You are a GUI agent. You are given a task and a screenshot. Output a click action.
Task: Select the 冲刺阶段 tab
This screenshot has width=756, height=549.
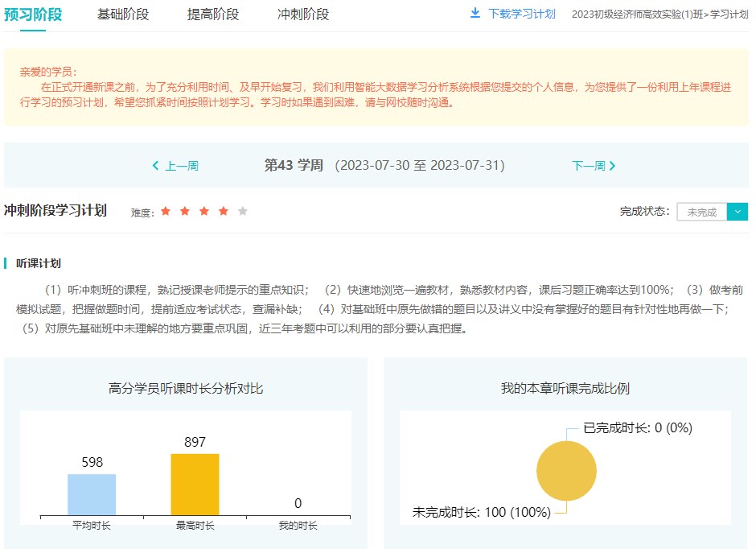click(303, 14)
